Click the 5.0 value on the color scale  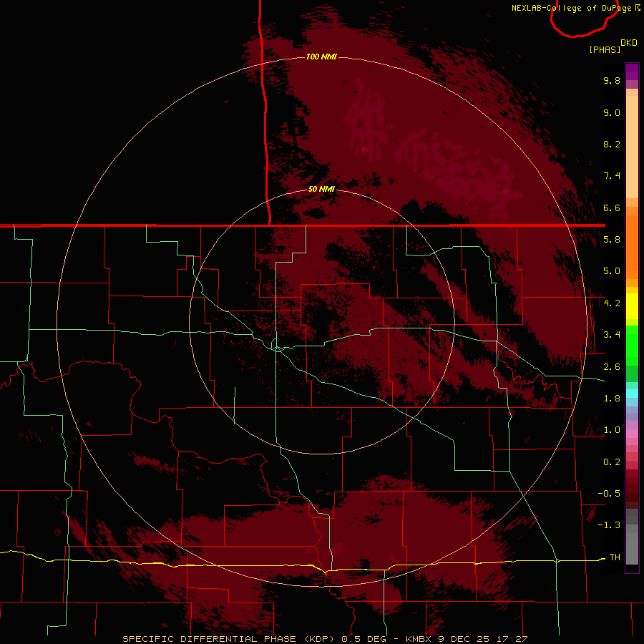point(612,271)
